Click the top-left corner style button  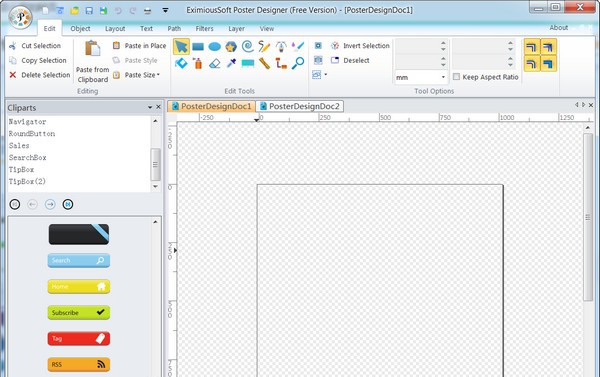pyautogui.click(x=532, y=47)
